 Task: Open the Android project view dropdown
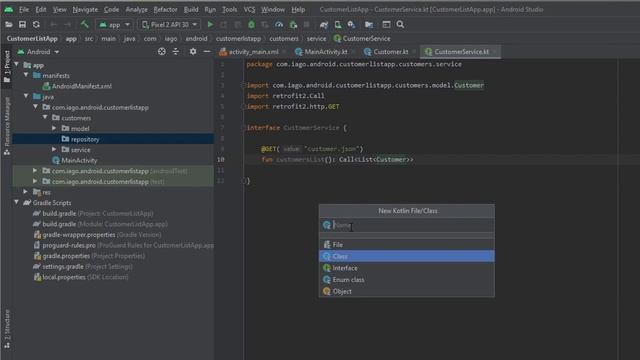39,52
